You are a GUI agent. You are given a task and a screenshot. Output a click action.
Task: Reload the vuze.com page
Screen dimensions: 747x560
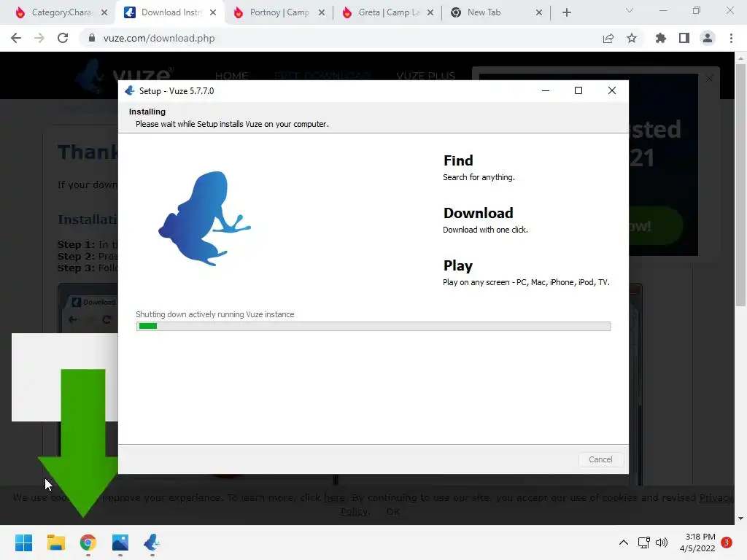[x=63, y=38]
